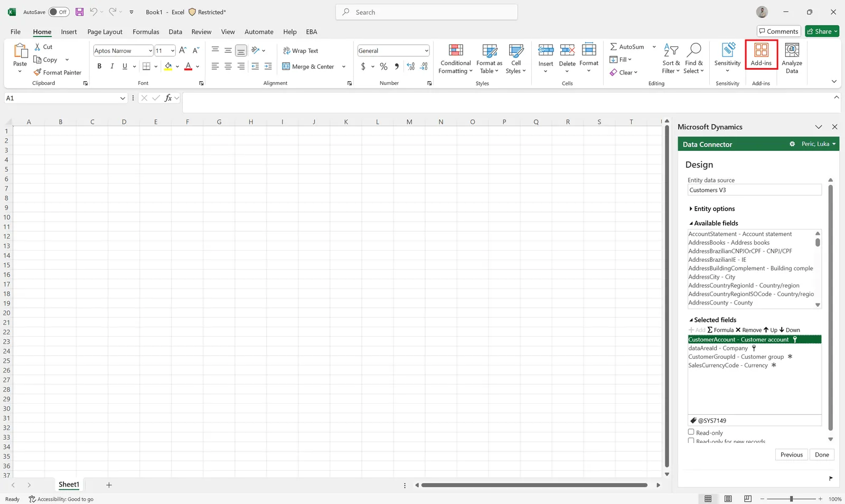Viewport: 845px width, 504px height.
Task: Open the font name dropdown
Action: [x=150, y=51]
